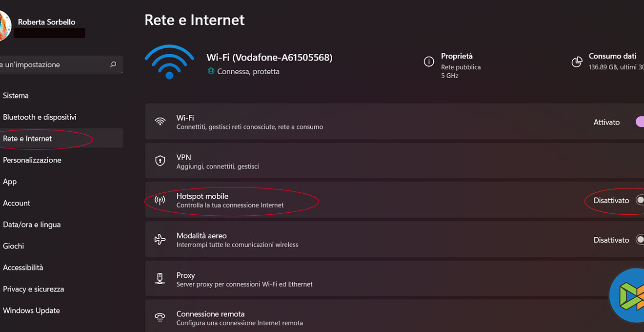Screen dimensions: 644x332
Task: Click the search magnifier icon
Action: 113,64
